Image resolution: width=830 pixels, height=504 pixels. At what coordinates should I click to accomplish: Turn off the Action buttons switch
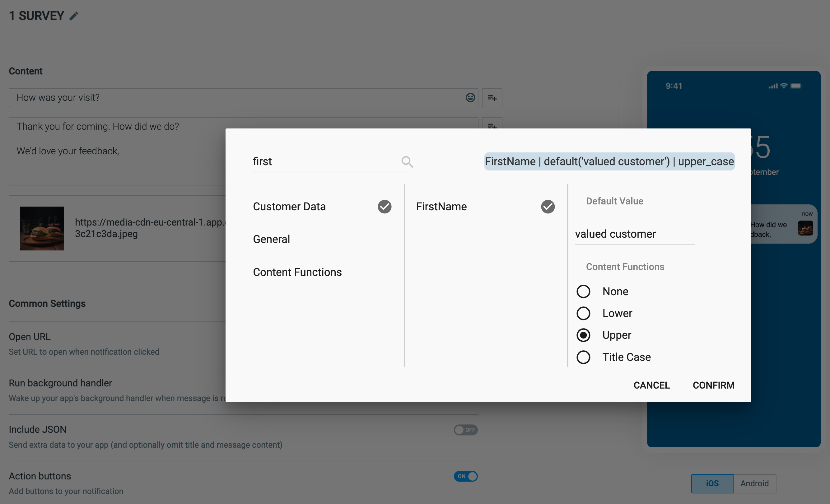(465, 476)
